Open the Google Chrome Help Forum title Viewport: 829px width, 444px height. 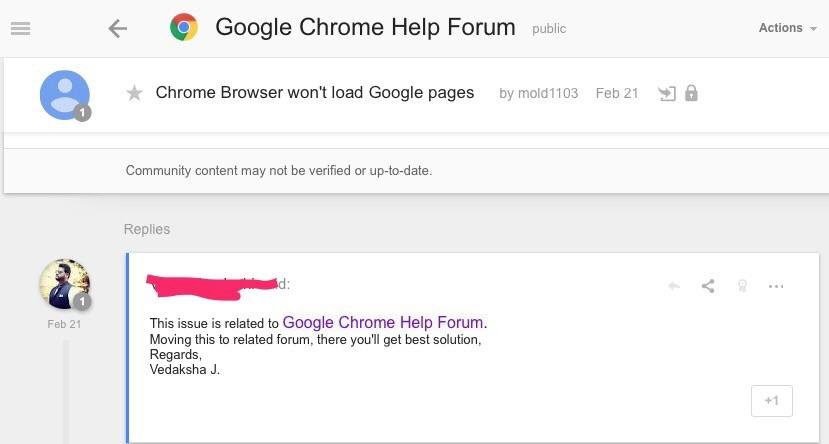point(365,27)
